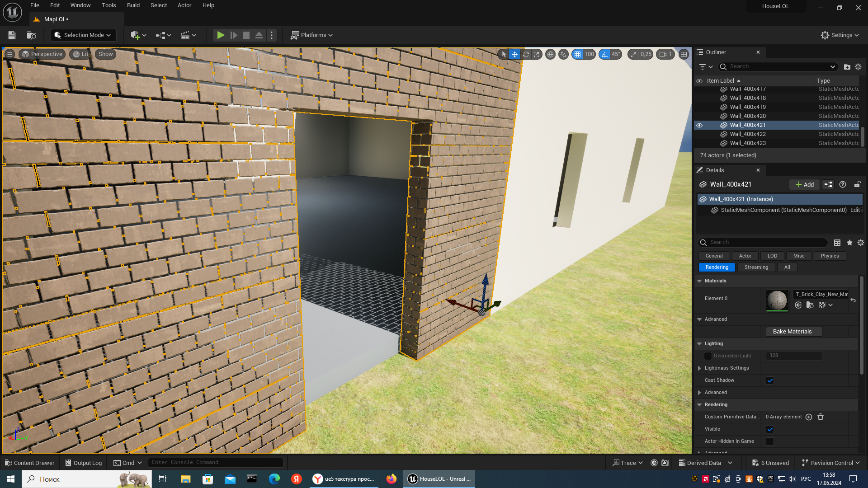
Task: Expand the Lightmass Settings section
Action: click(699, 368)
